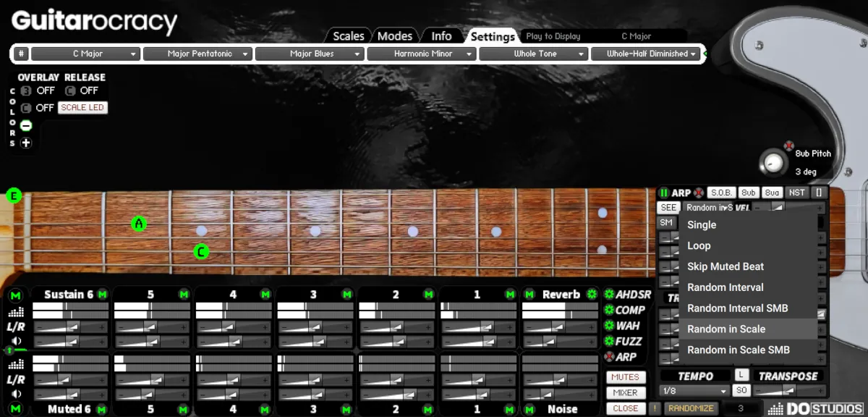Select Single from the ARP mode menu
This screenshot has height=417, width=868.
(x=748, y=225)
